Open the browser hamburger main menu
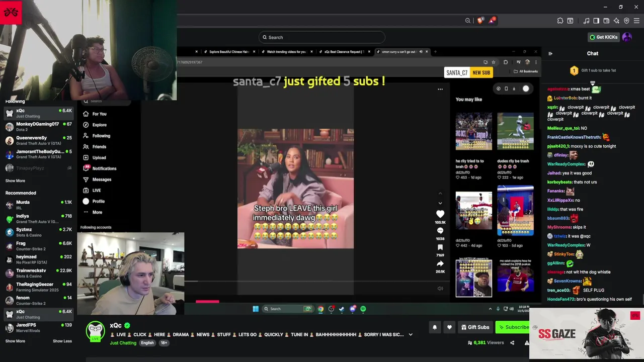 coord(636,21)
